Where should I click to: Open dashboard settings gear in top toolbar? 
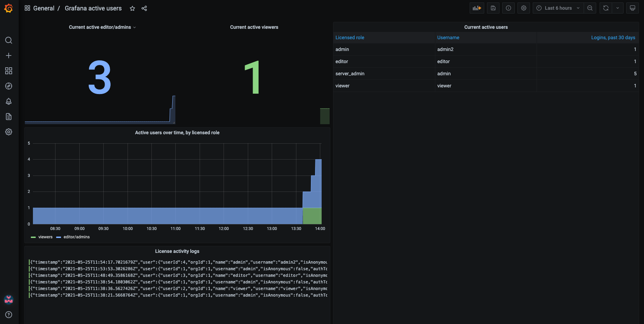[524, 8]
